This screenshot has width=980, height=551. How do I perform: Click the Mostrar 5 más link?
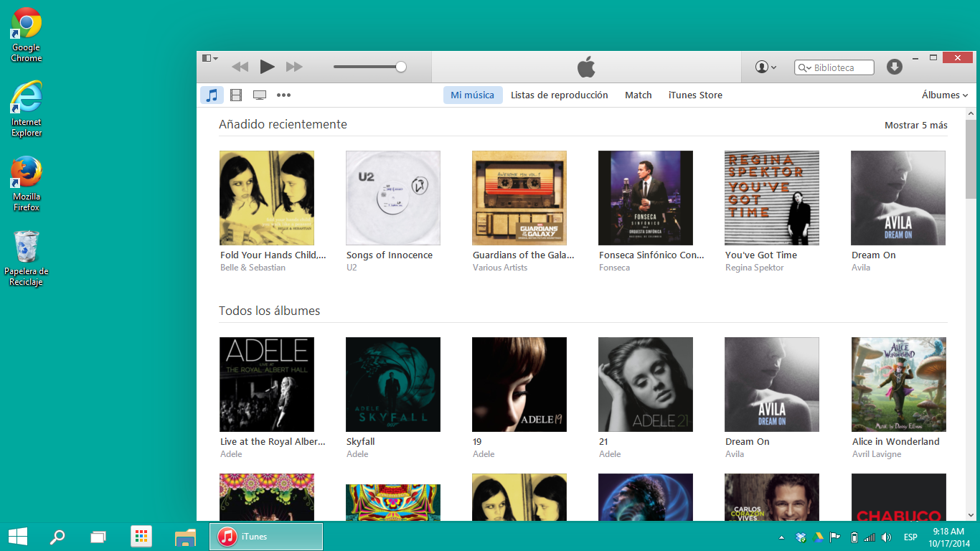pyautogui.click(x=916, y=125)
